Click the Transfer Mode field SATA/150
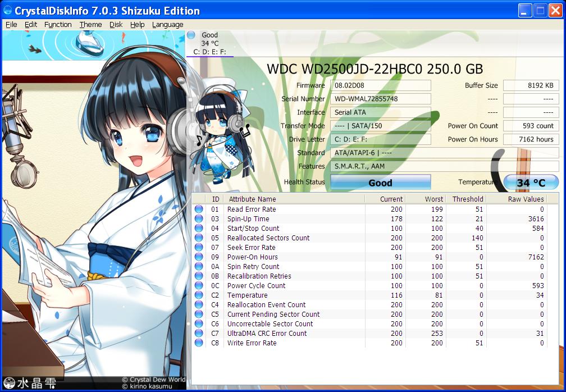The width and height of the screenshot is (566, 392). pos(381,126)
